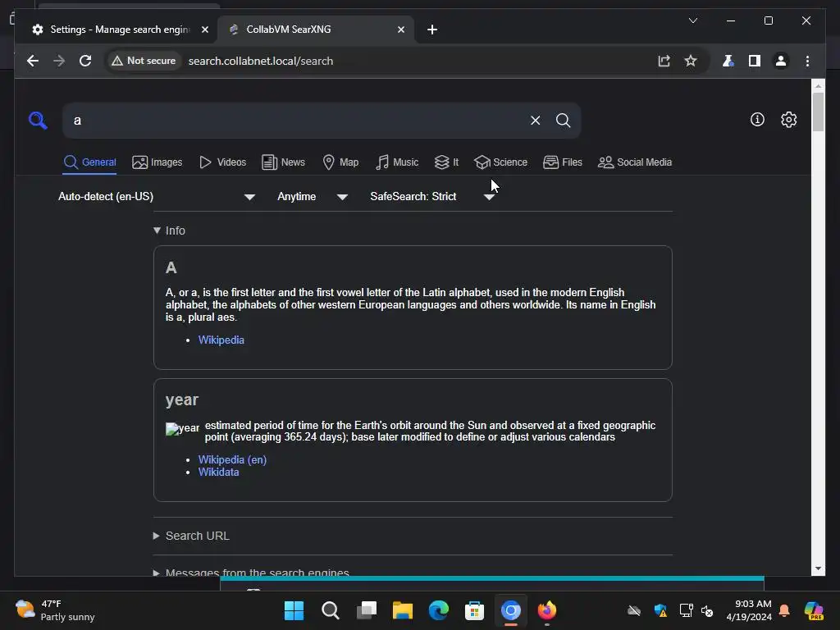Screen dimensions: 840x630
Task: Open the Anytime time range dropdown
Action: pos(313,197)
